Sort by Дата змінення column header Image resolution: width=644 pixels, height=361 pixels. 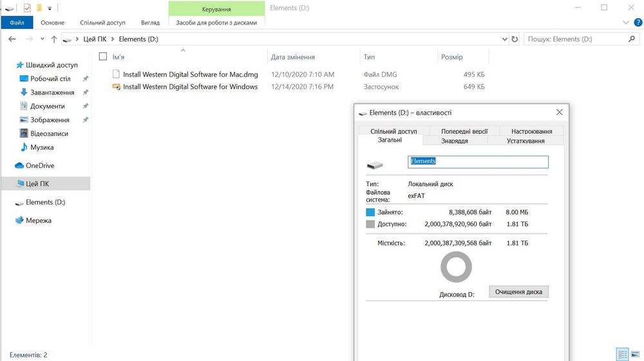pyautogui.click(x=293, y=57)
